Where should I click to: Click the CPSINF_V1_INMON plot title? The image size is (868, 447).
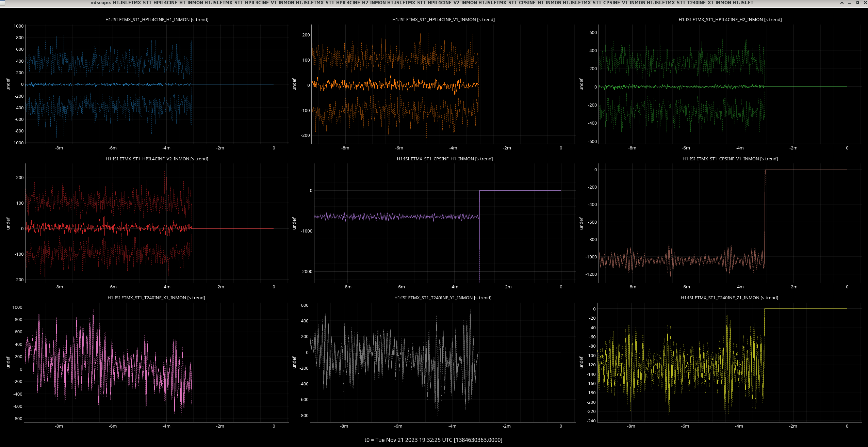tap(730, 159)
